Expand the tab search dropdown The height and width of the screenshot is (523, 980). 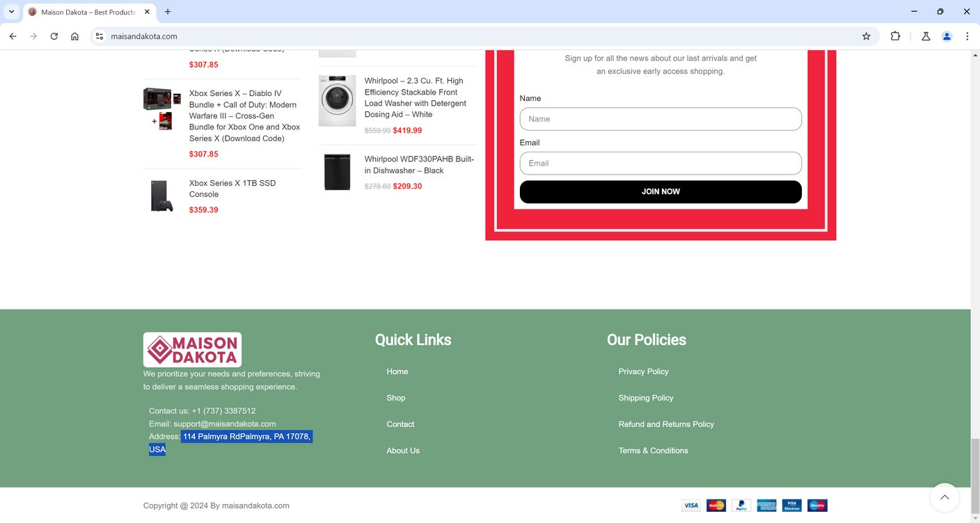(11, 12)
